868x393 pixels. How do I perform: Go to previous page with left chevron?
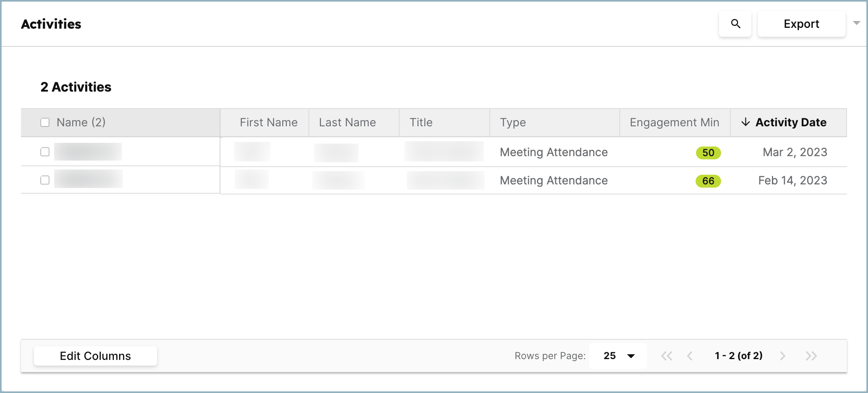coord(690,355)
